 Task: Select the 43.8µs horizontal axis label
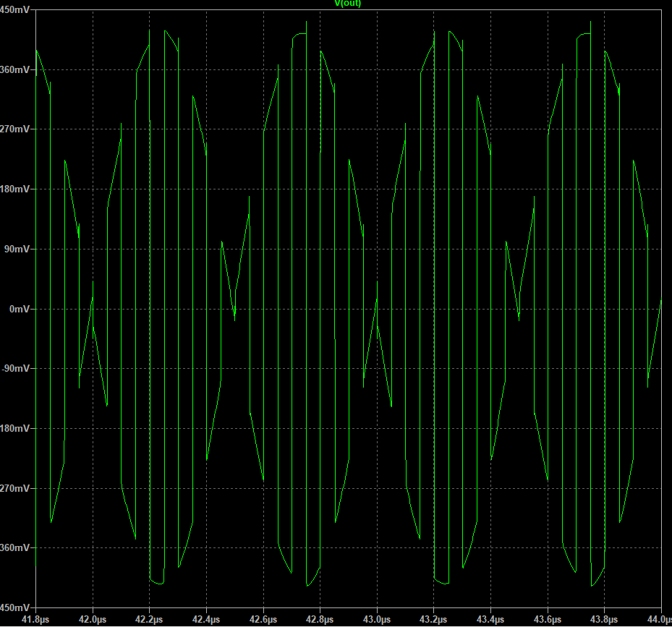(605, 620)
